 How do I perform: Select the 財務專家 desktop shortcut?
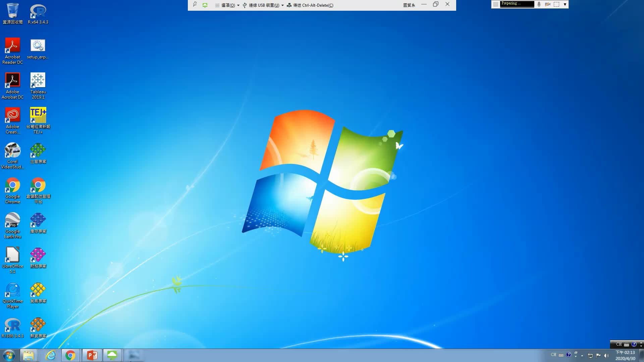(38, 258)
